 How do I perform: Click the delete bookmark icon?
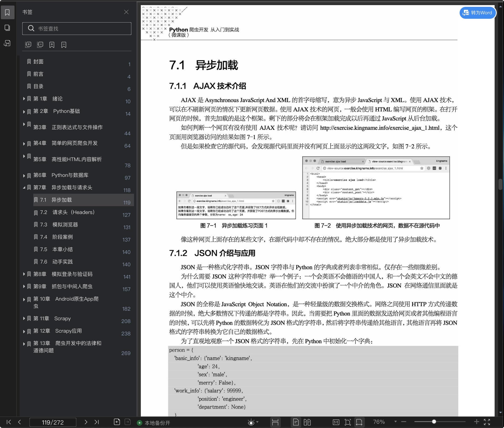64,45
